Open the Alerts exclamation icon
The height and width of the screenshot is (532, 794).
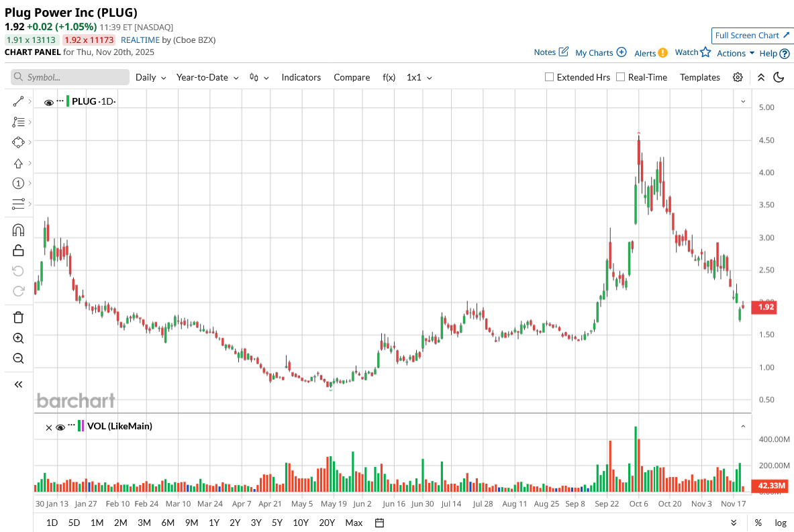tap(663, 52)
